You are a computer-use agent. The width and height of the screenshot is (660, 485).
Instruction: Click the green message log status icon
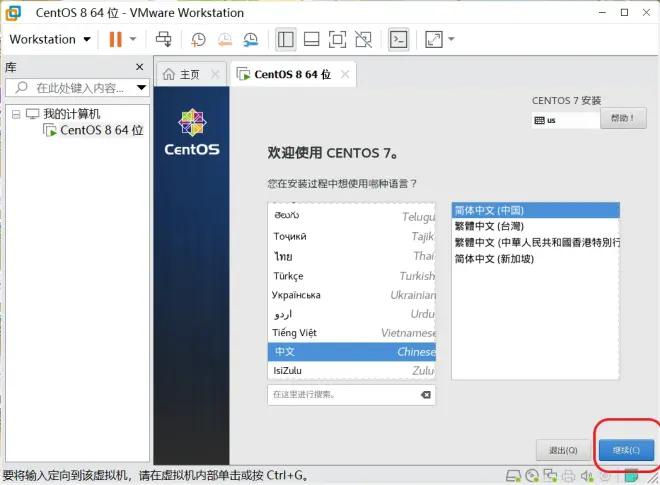coord(631,476)
